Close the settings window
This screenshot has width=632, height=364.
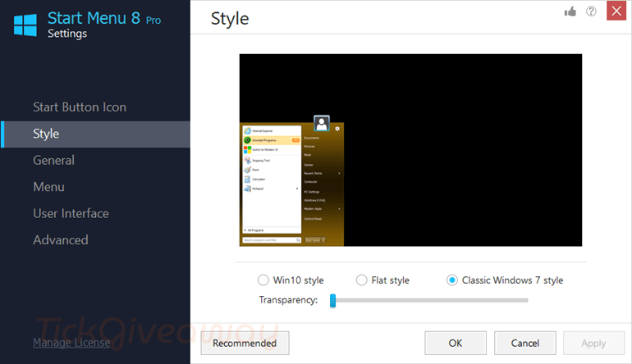pos(616,11)
